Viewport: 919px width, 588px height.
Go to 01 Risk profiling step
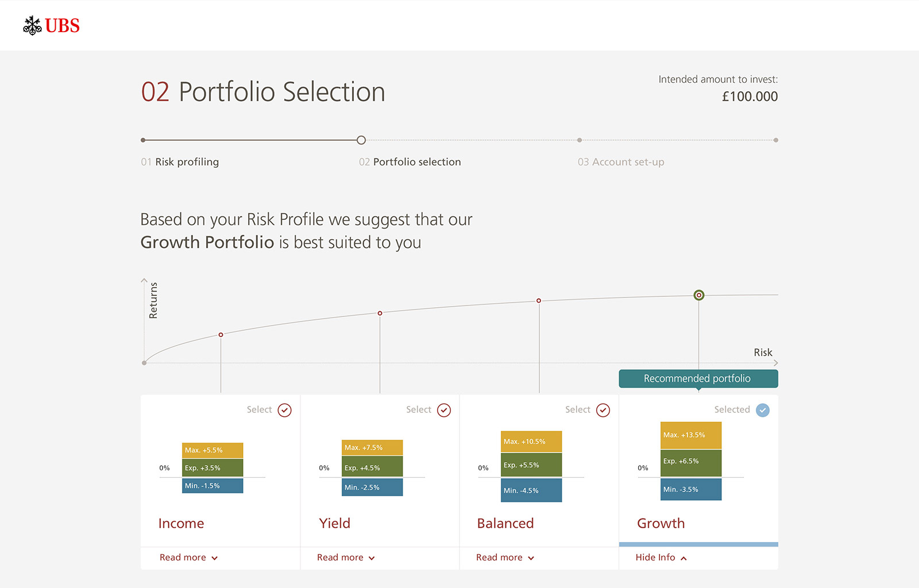tap(180, 162)
